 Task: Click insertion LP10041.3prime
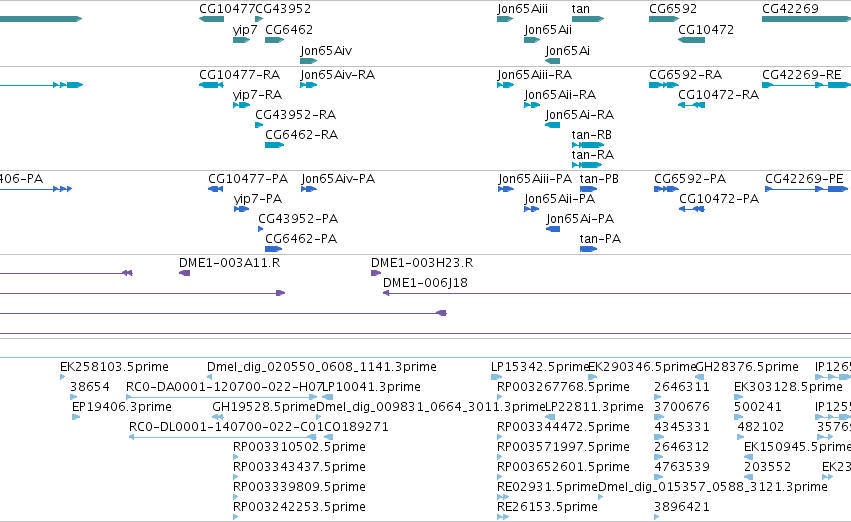click(x=371, y=387)
